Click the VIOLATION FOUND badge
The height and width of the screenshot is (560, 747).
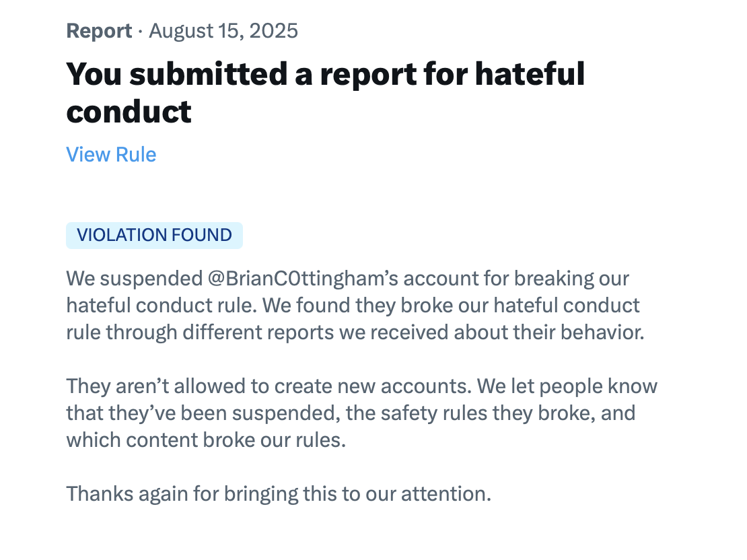tap(154, 235)
